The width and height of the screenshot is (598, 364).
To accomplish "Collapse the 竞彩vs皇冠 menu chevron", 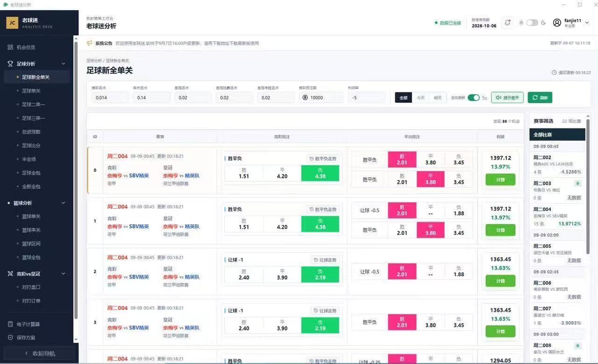I will coord(64,273).
